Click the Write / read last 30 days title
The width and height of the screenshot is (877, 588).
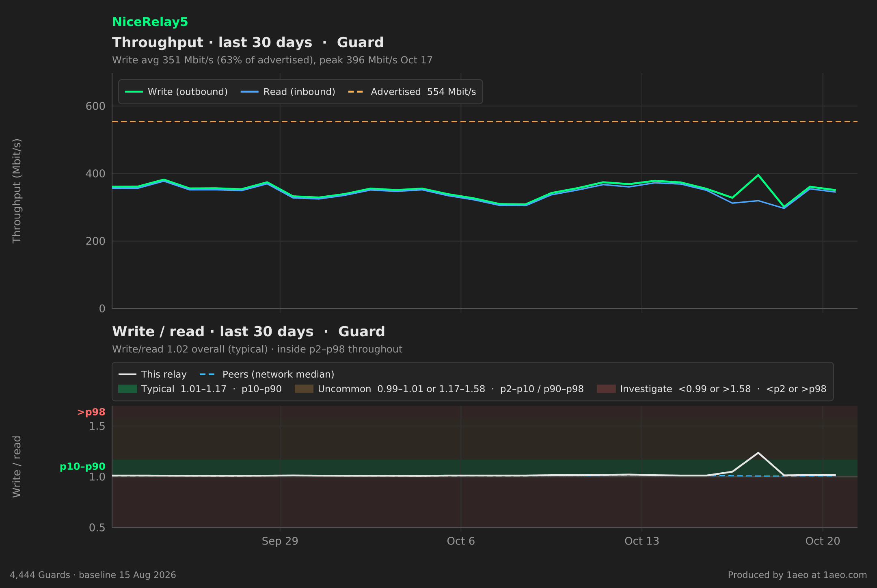point(248,332)
